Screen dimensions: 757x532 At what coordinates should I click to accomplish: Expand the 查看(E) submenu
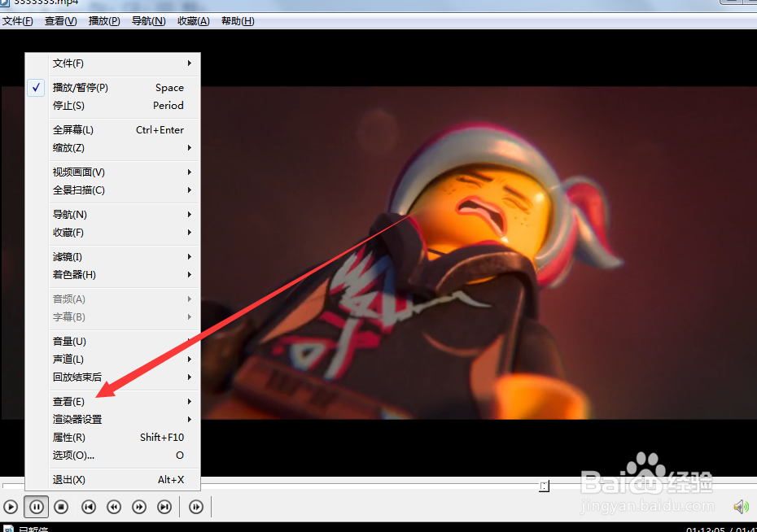113,402
